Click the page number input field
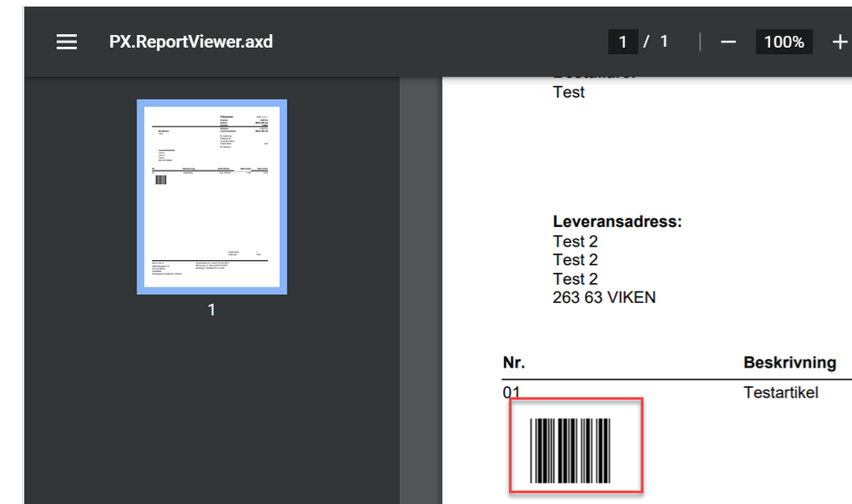852x504 pixels. (x=623, y=41)
